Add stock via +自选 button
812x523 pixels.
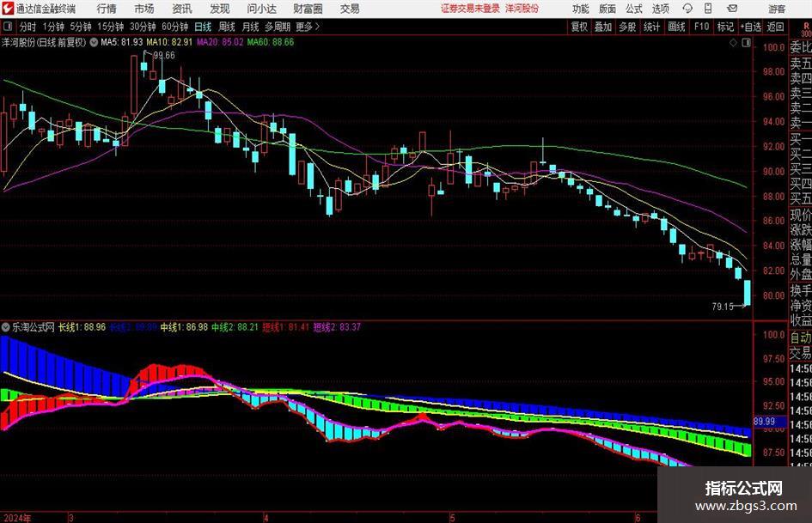(750, 27)
